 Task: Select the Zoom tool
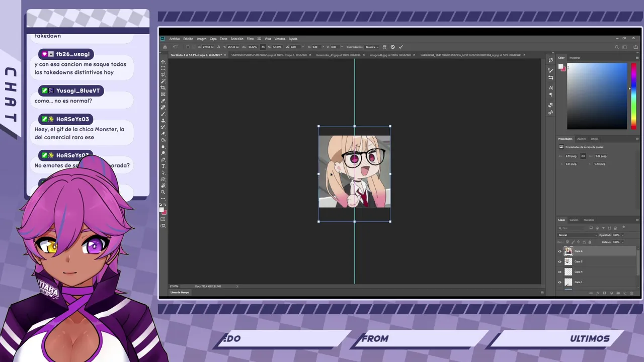click(x=163, y=192)
